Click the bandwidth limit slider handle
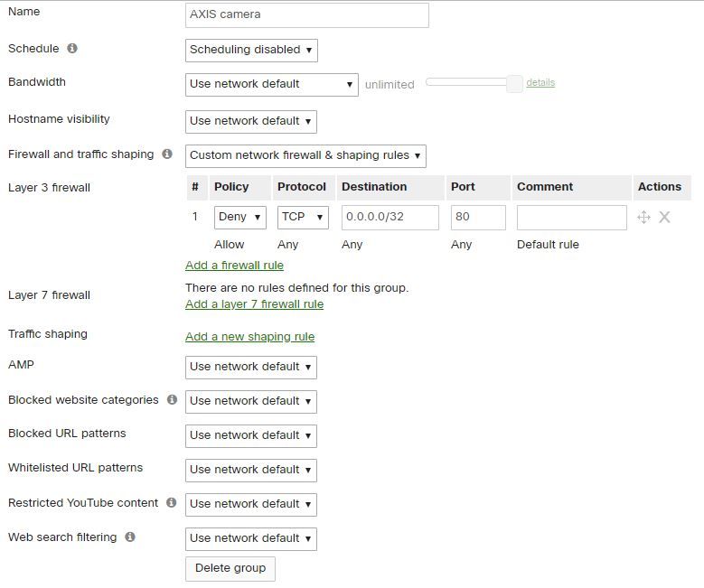Screen dimensions: 704x588 tap(514, 84)
